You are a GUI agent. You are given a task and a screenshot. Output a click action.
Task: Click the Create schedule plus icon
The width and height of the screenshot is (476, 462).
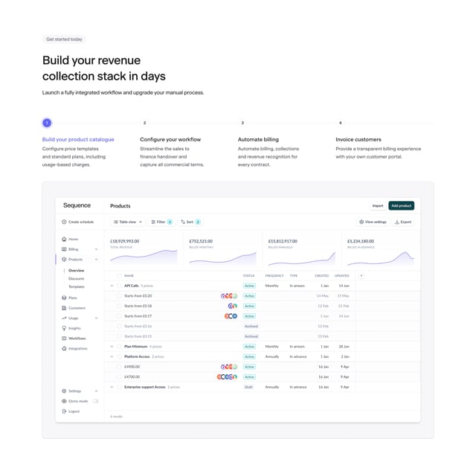pos(64,222)
